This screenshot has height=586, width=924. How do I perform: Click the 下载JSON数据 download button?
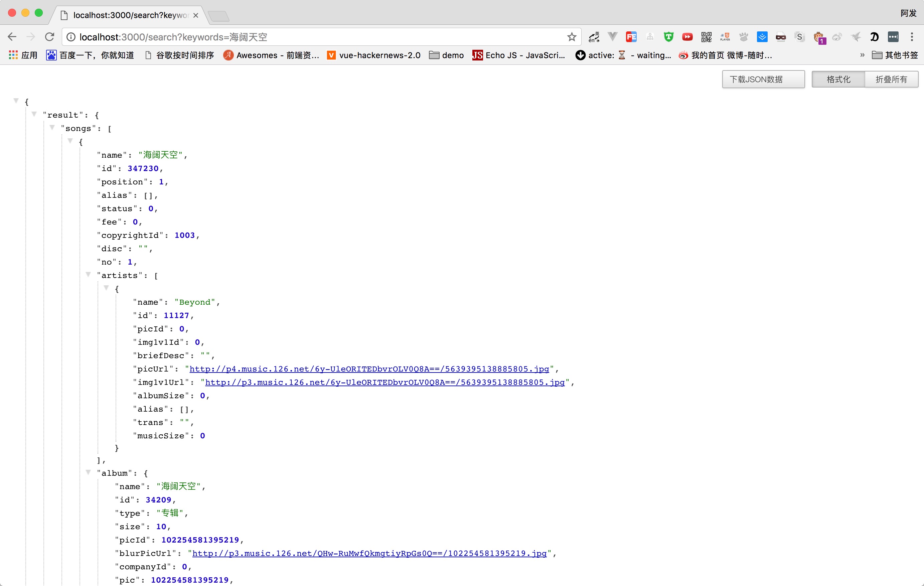coord(763,80)
